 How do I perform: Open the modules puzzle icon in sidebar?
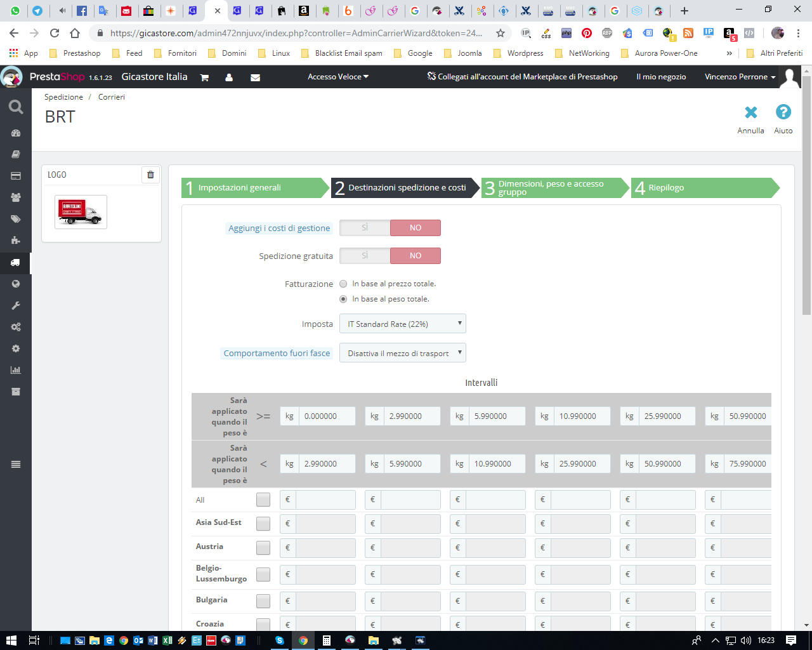16,241
